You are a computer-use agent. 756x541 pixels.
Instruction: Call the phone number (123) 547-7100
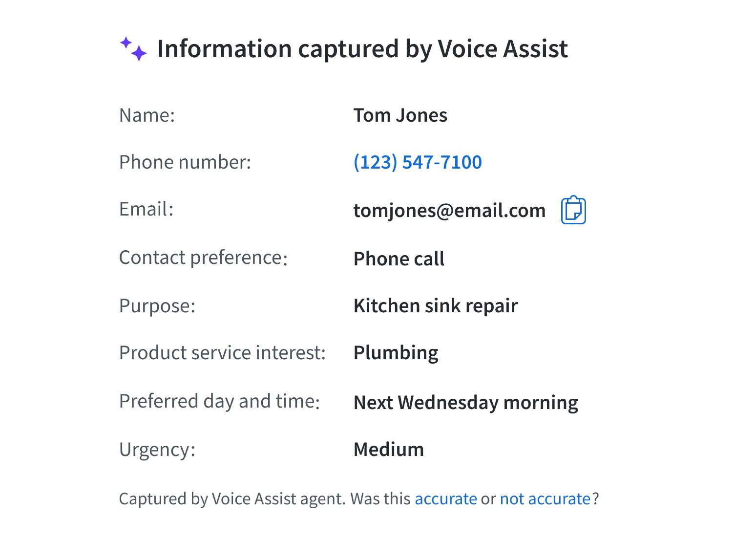point(418,162)
